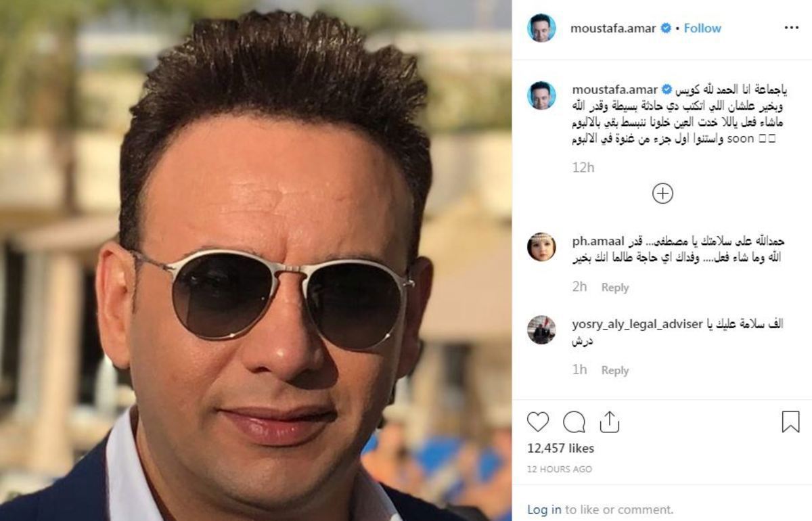The height and width of the screenshot is (521, 812).
Task: Click the Log in link
Action: 544,509
